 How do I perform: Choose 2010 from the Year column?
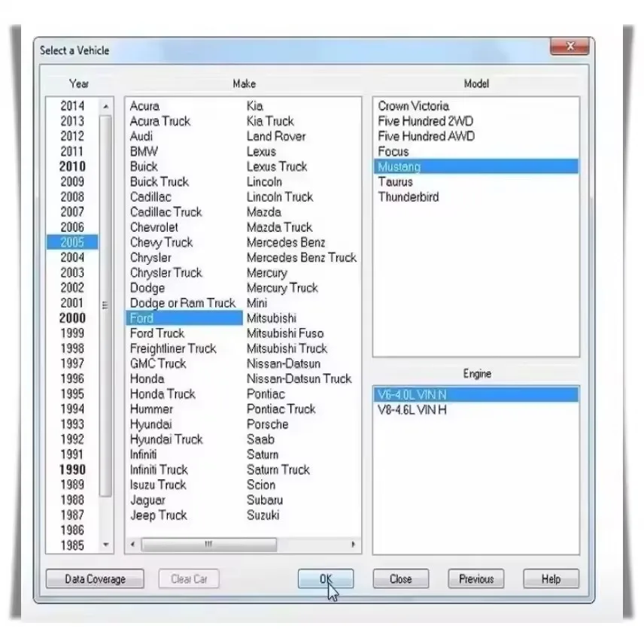pos(71,166)
